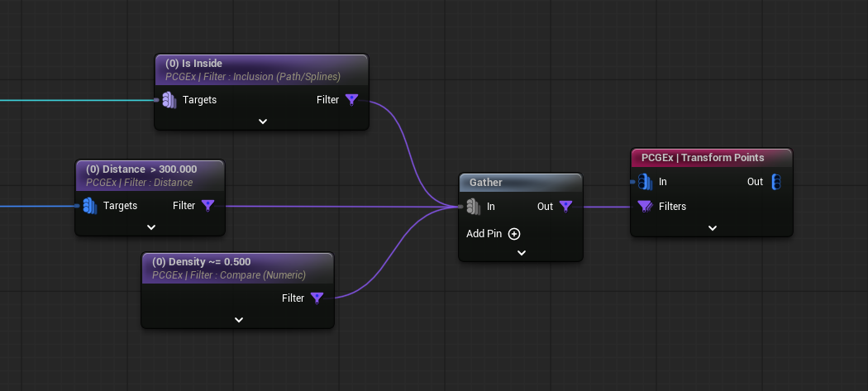Screen dimensions: 868x391
Task: Click the In pin on Gather node
Action: 473,207
